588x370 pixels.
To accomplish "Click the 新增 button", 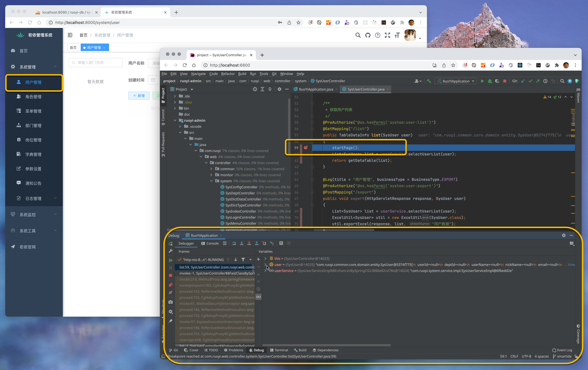I will (139, 96).
